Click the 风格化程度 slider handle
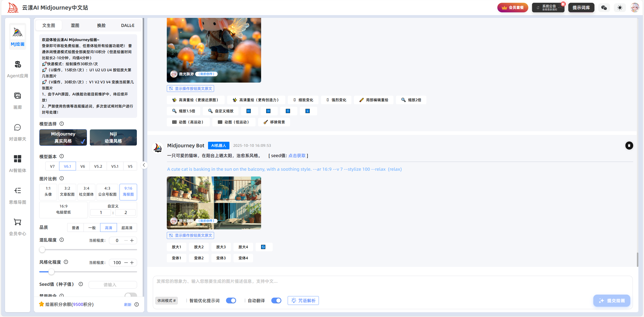The height and width of the screenshot is (317, 644). pos(51,272)
